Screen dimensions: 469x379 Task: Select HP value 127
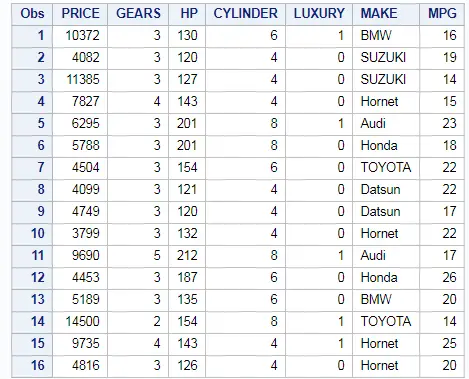tap(187, 79)
